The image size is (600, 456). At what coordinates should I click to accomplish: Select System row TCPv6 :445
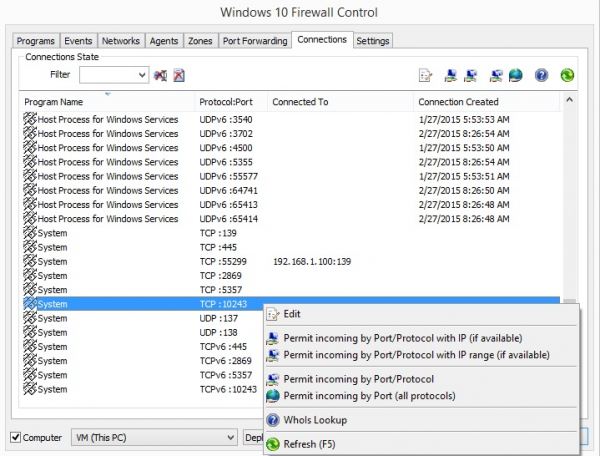143,346
